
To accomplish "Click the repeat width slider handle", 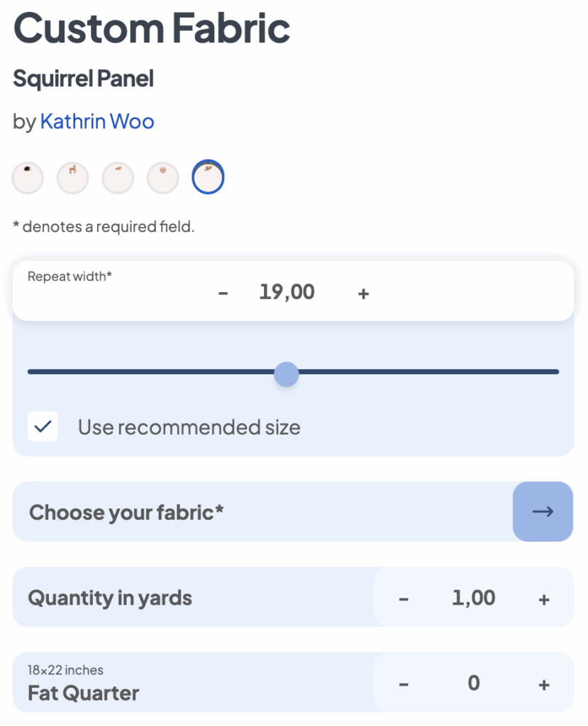I will click(287, 374).
